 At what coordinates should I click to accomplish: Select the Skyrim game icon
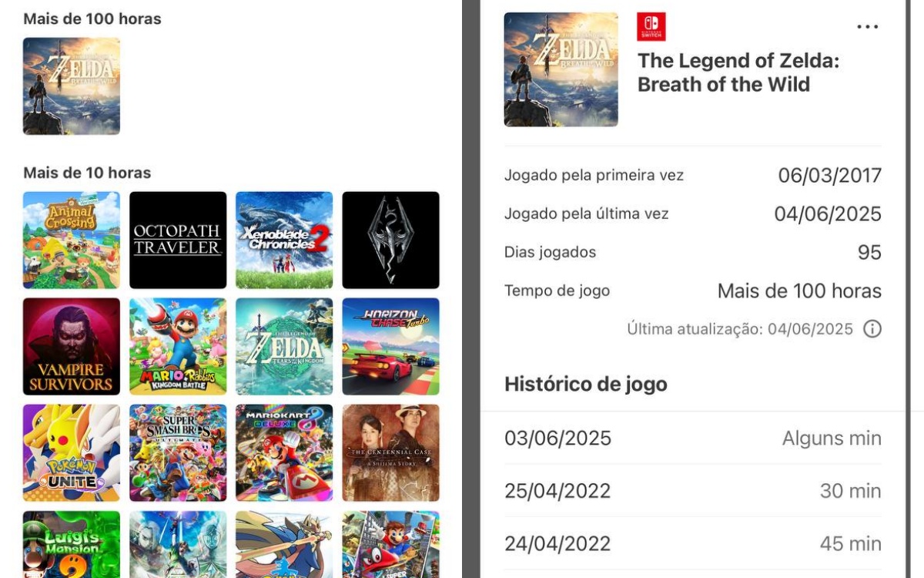[x=390, y=240]
